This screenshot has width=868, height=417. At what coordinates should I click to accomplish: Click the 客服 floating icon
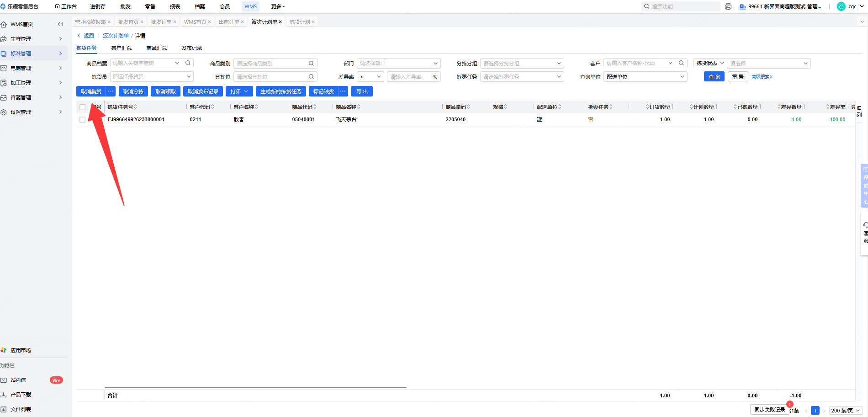[865, 233]
